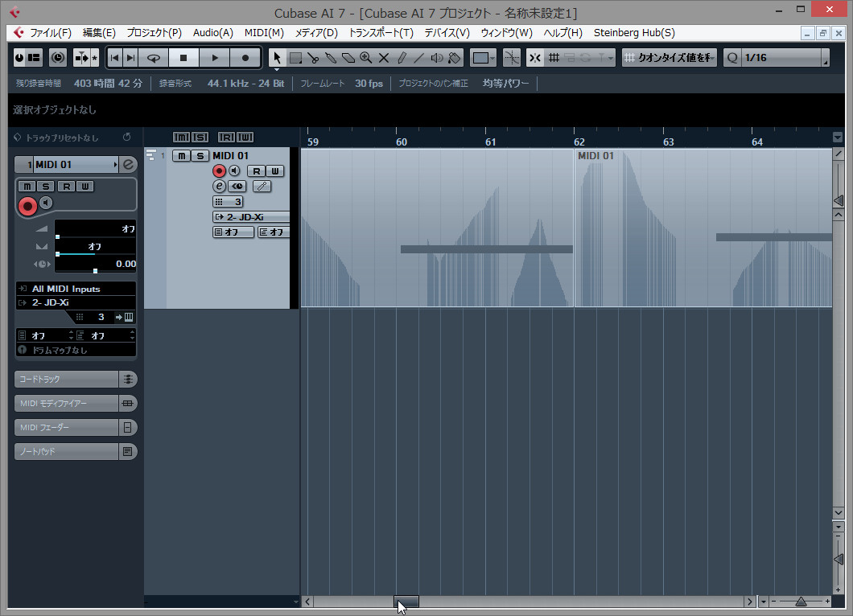Click the horizontal scrollbar thumb at bottom
The image size is (853, 616).
406,602
